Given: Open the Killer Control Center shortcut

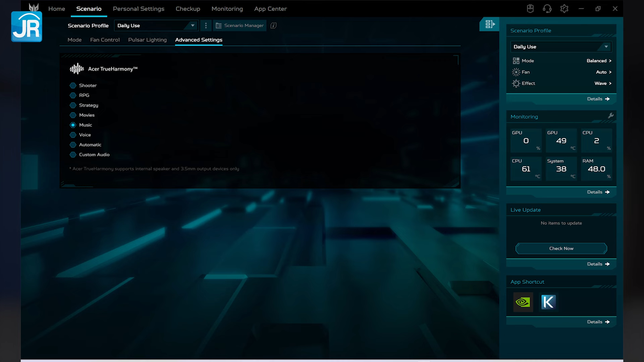Looking at the screenshot, I should pos(549,302).
